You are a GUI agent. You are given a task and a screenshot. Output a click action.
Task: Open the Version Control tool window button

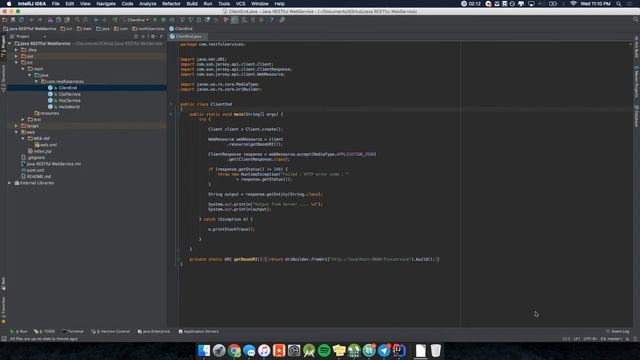(x=111, y=331)
